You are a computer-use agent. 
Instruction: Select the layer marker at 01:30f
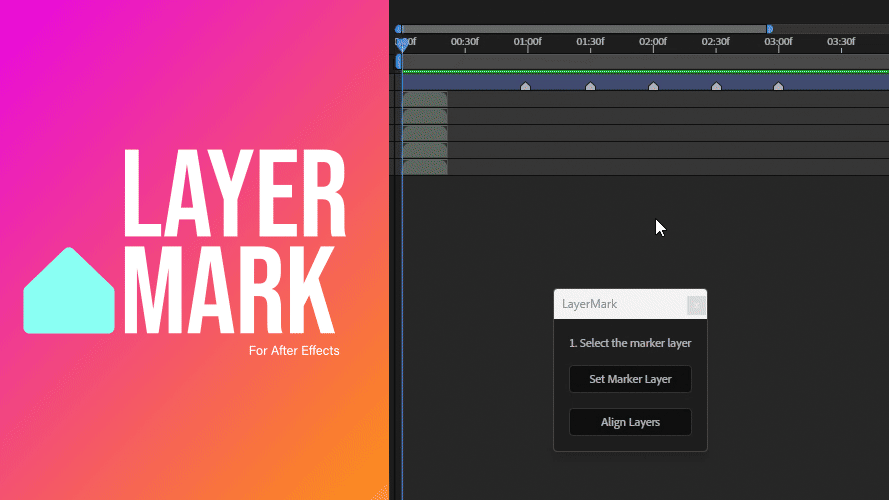[x=590, y=86]
